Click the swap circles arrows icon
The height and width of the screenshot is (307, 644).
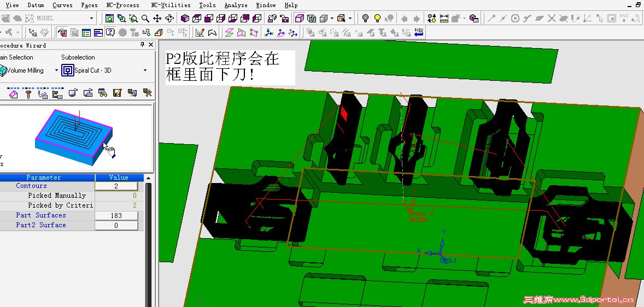(431, 19)
